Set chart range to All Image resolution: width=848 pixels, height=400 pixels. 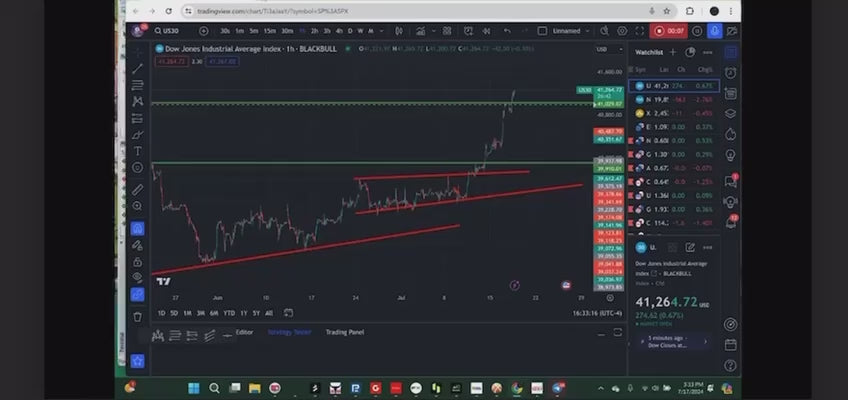tap(269, 313)
